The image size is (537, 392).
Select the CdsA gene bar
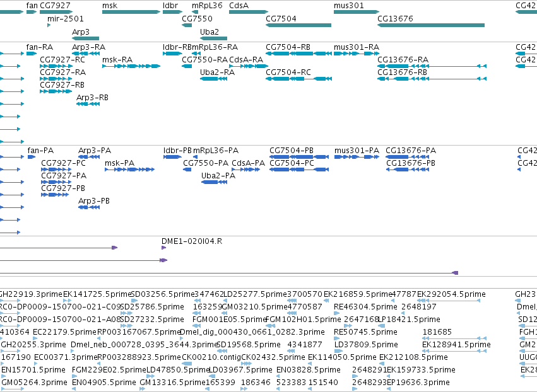[x=249, y=12]
